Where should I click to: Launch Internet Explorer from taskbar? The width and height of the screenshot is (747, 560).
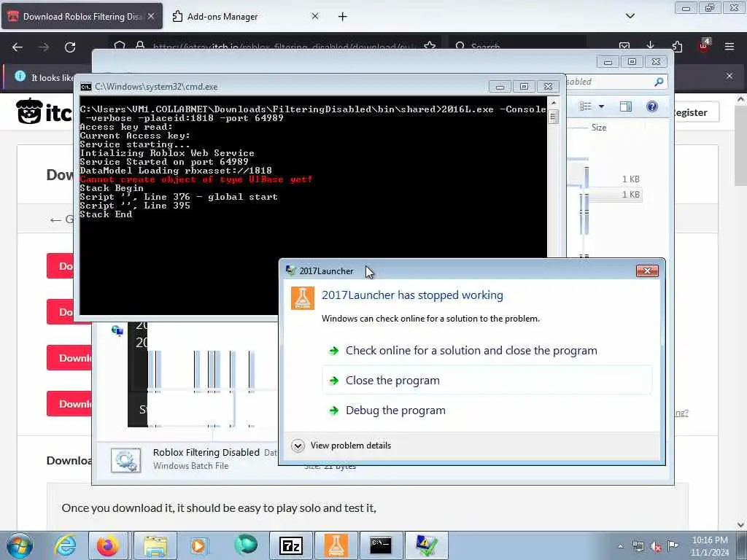tap(65, 545)
